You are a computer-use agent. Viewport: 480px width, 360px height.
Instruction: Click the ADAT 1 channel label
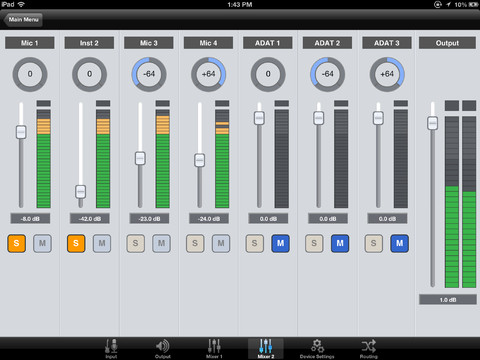pyautogui.click(x=268, y=43)
